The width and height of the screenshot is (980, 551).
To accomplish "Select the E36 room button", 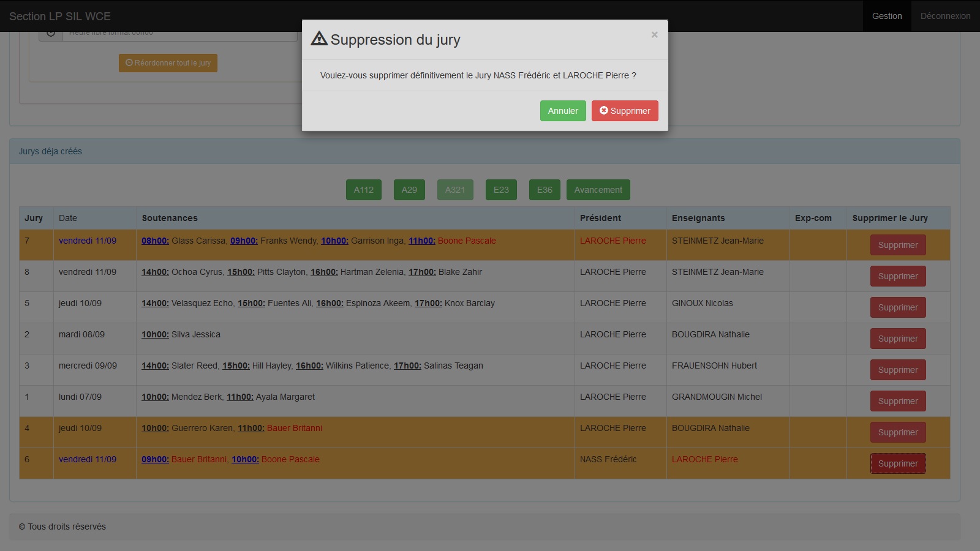I will pyautogui.click(x=545, y=190).
